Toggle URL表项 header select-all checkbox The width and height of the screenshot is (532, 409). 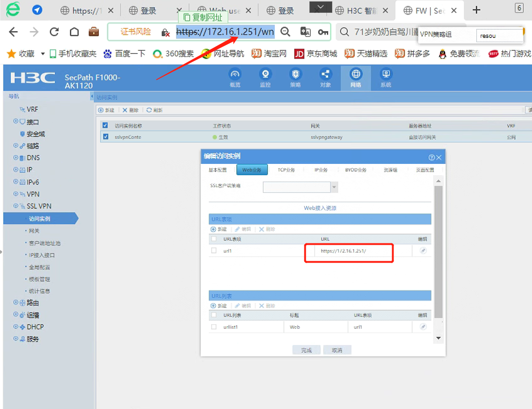pyautogui.click(x=214, y=239)
